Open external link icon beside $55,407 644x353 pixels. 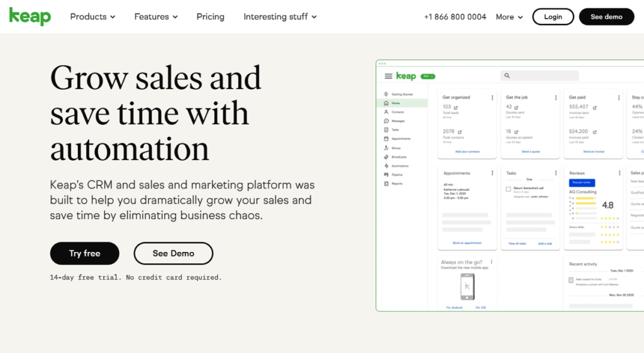point(595,107)
